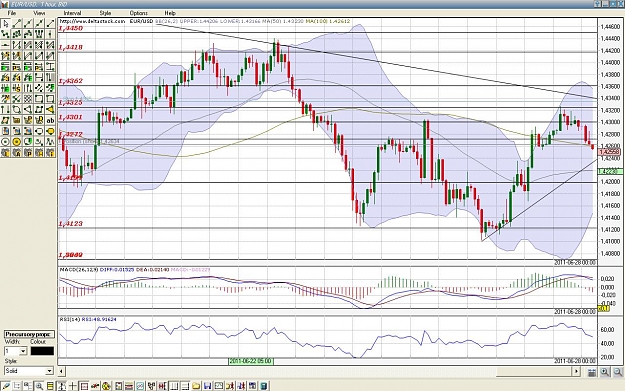The height and width of the screenshot is (391, 625).
Task: Click the deltastock.com URL in chart header
Action: pyautogui.click(x=92, y=21)
